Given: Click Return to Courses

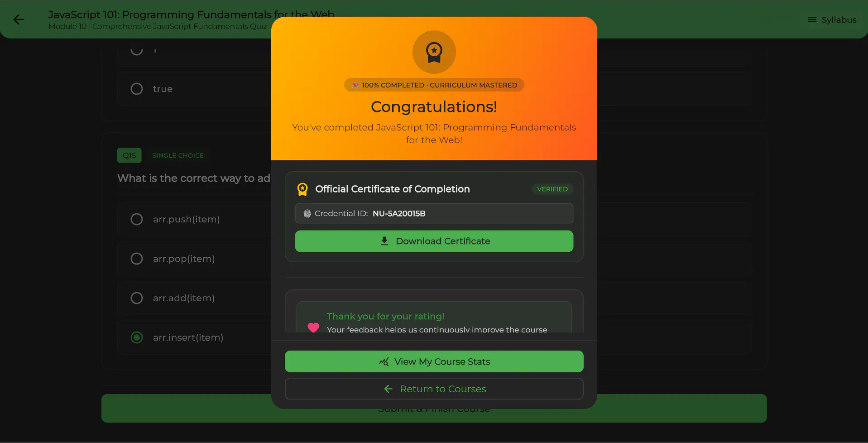Looking at the screenshot, I should pyautogui.click(x=434, y=389).
